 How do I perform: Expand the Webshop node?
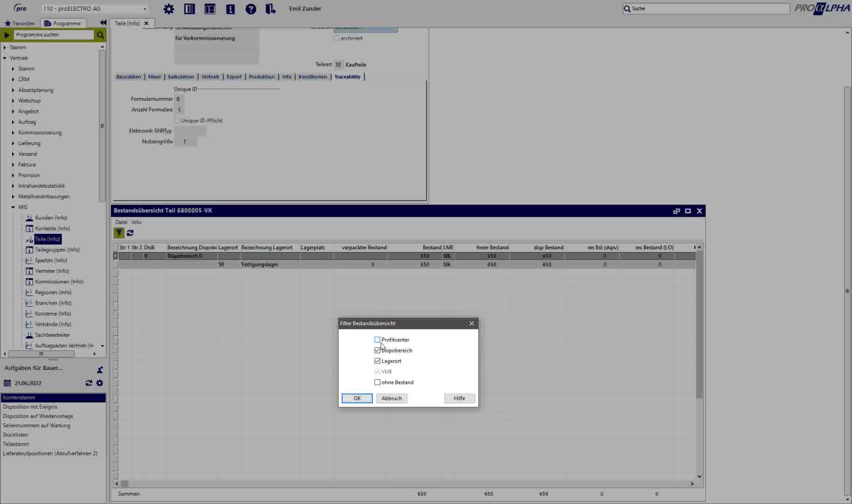pyautogui.click(x=13, y=101)
